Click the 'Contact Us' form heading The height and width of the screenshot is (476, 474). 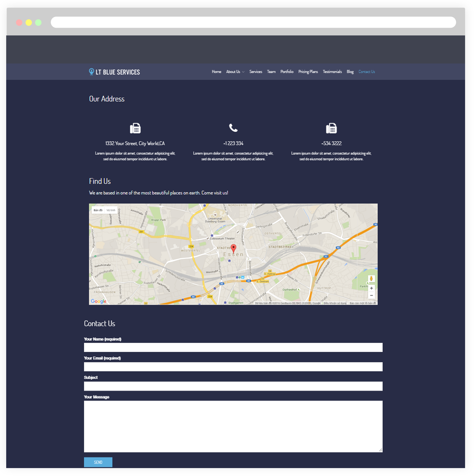[99, 323]
